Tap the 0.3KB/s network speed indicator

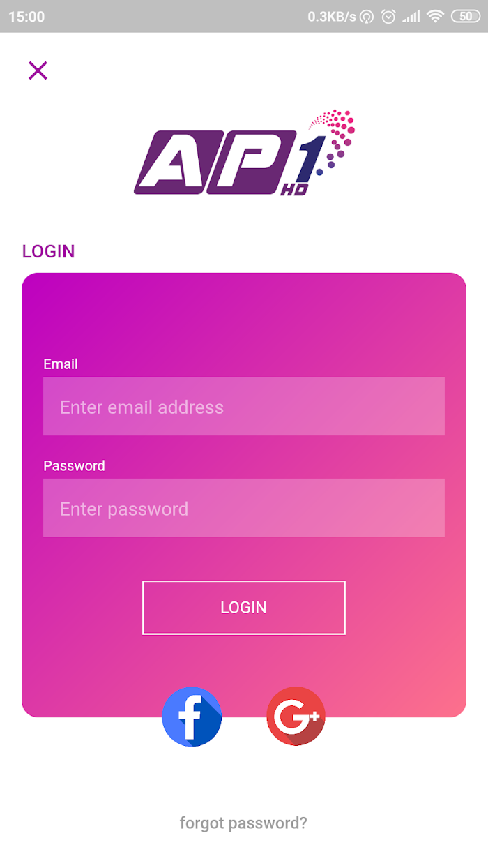coord(332,16)
